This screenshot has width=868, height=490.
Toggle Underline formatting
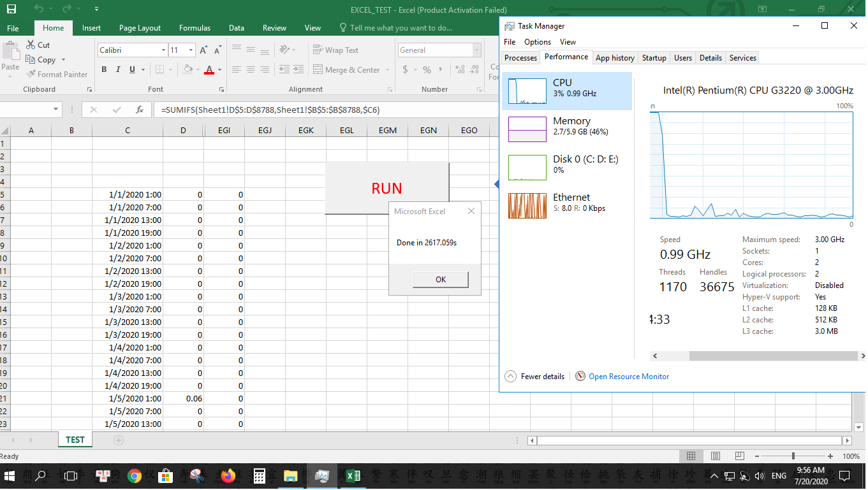coord(132,69)
